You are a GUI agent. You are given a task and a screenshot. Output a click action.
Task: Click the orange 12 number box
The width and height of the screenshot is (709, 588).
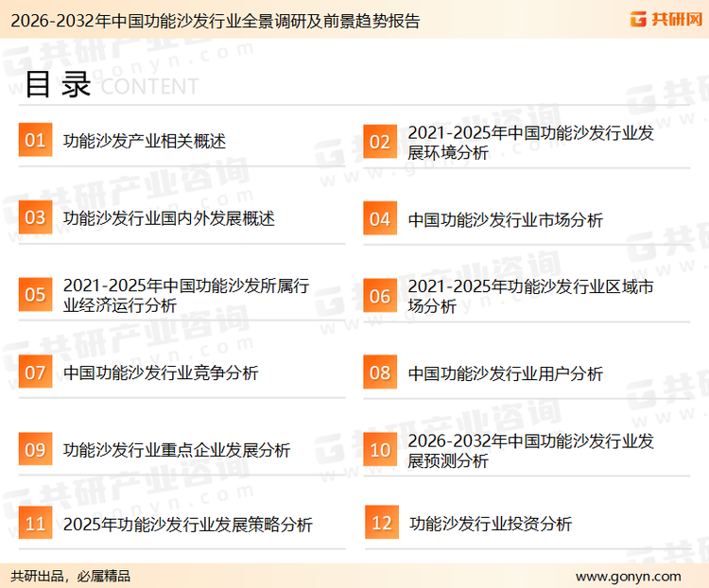coord(382,523)
